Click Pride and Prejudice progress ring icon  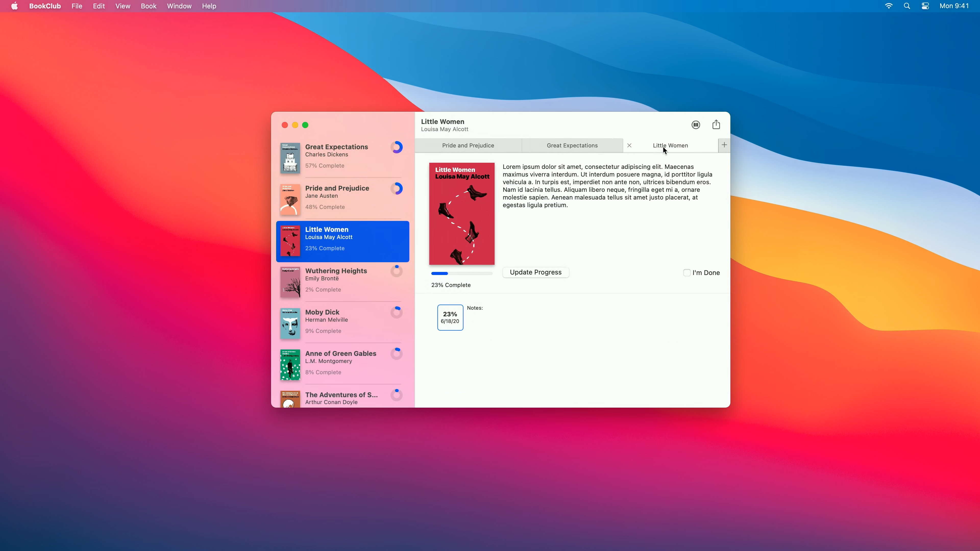click(x=396, y=189)
